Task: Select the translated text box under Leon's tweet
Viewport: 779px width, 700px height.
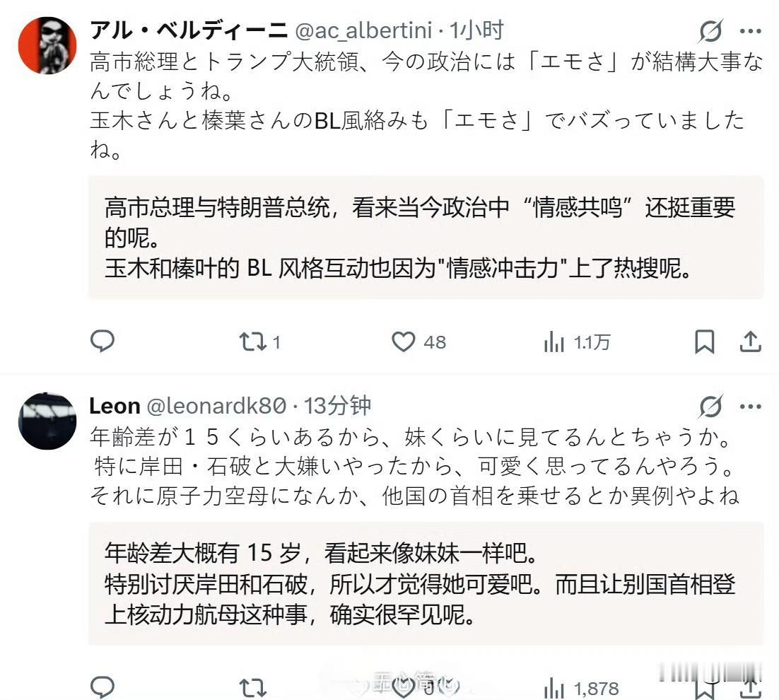Action: pos(426,584)
